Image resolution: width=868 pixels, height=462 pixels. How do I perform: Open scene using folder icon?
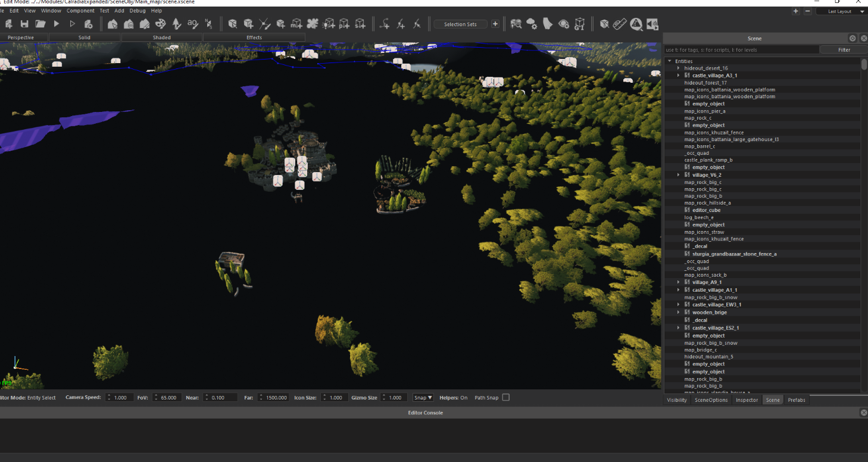click(40, 24)
